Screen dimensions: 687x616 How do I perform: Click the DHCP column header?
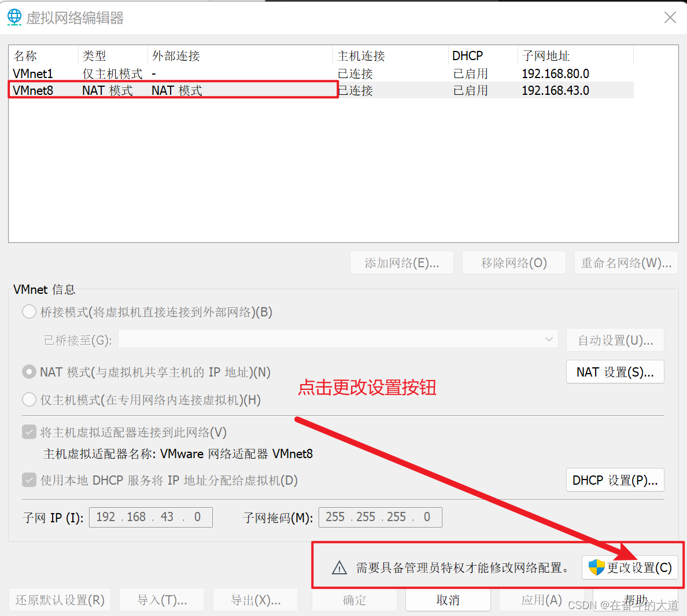coord(483,56)
